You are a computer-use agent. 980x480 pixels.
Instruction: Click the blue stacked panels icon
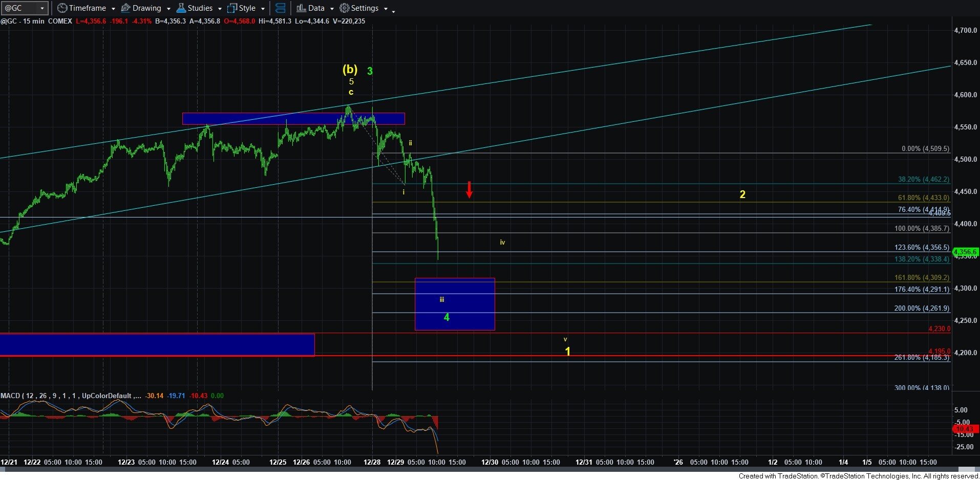280,8
